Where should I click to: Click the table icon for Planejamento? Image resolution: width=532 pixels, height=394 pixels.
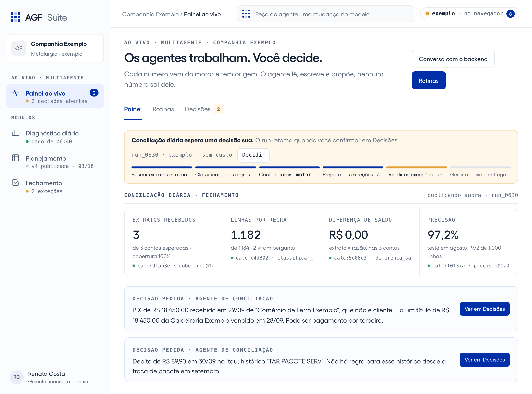coord(15,158)
